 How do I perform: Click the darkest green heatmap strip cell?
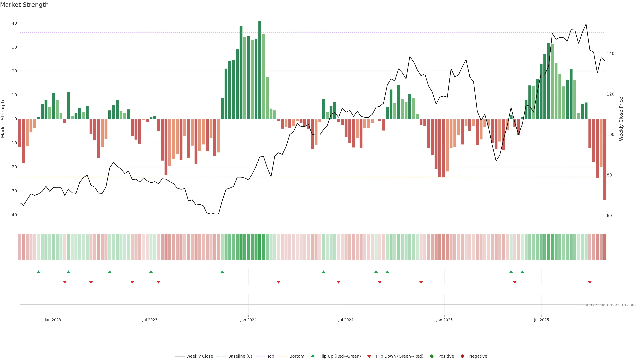pyautogui.click(x=260, y=247)
